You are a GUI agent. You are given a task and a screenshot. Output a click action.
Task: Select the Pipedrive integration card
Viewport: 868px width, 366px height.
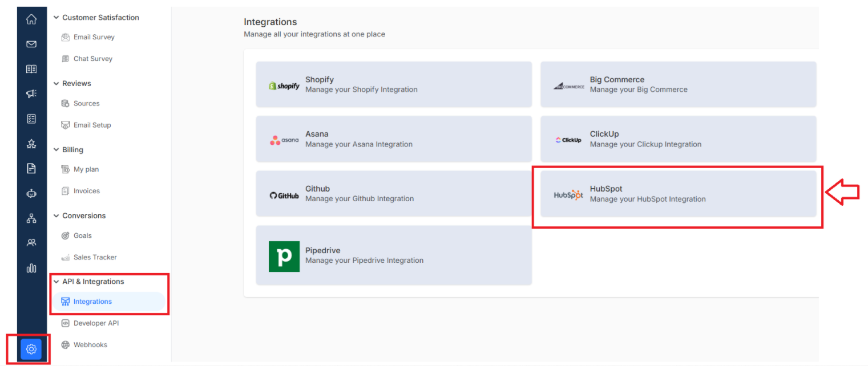click(394, 255)
